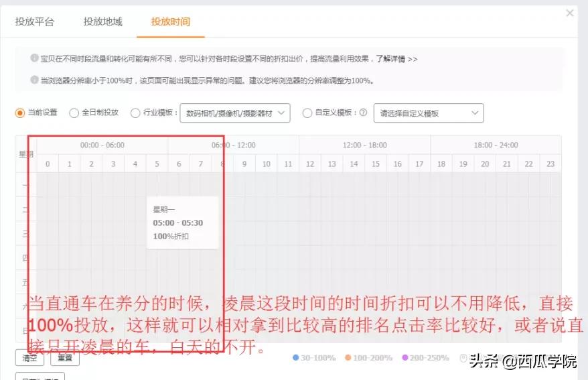
Task: Expand the 请选择自定义模板 dropdown
Action: (x=429, y=113)
